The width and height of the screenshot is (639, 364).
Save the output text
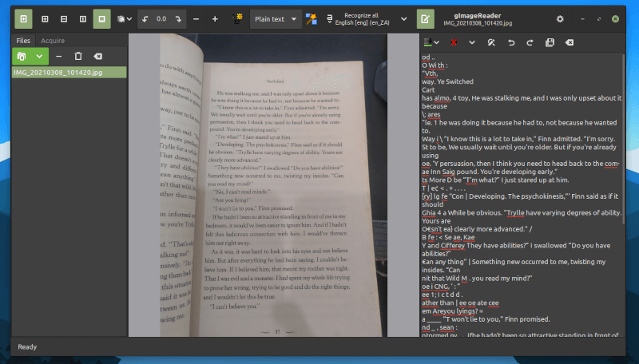[550, 42]
